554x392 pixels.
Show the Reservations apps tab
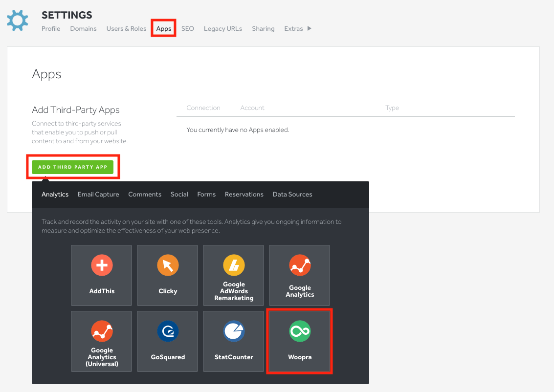coord(244,195)
